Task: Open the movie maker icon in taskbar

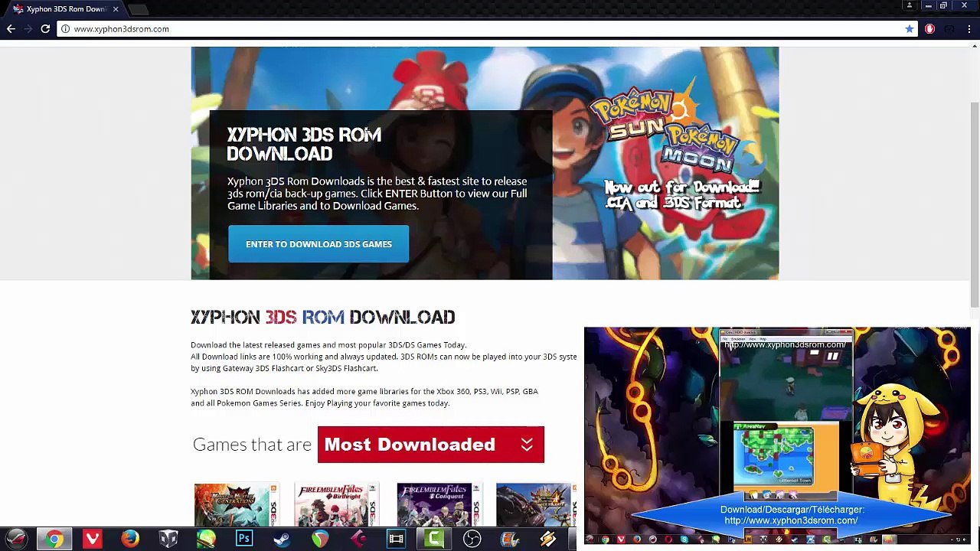Action: [510, 540]
